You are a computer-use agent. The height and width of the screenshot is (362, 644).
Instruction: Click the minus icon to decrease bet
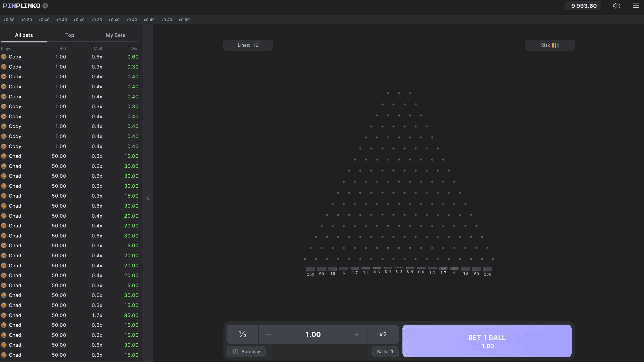click(x=269, y=334)
